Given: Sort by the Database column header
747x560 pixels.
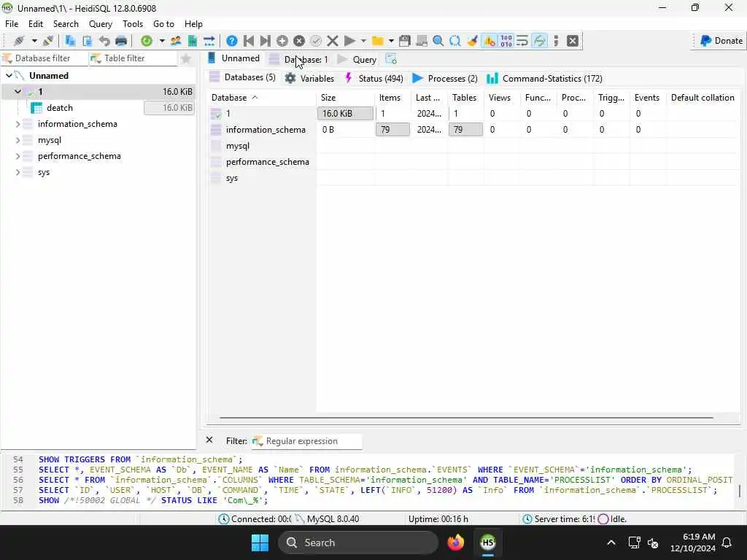Looking at the screenshot, I should tap(262, 98).
